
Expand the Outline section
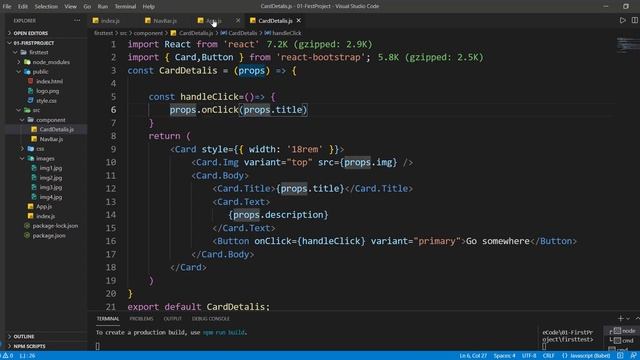point(24,336)
